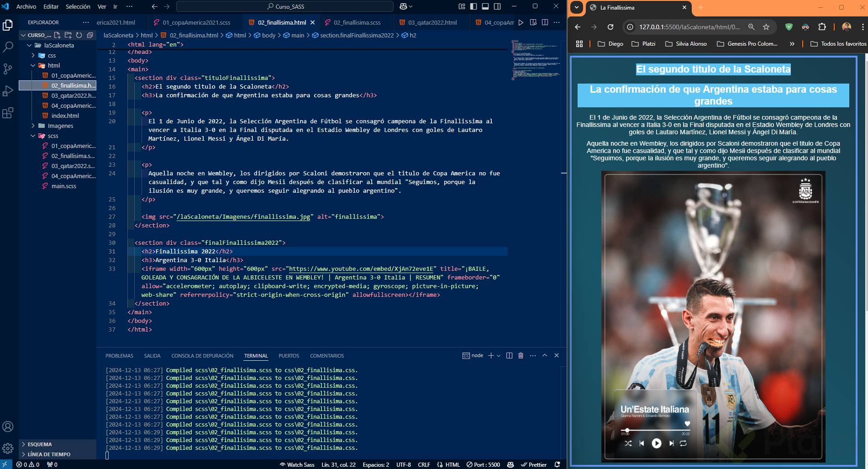Open the Manage gear in the activity bar

tap(8, 448)
